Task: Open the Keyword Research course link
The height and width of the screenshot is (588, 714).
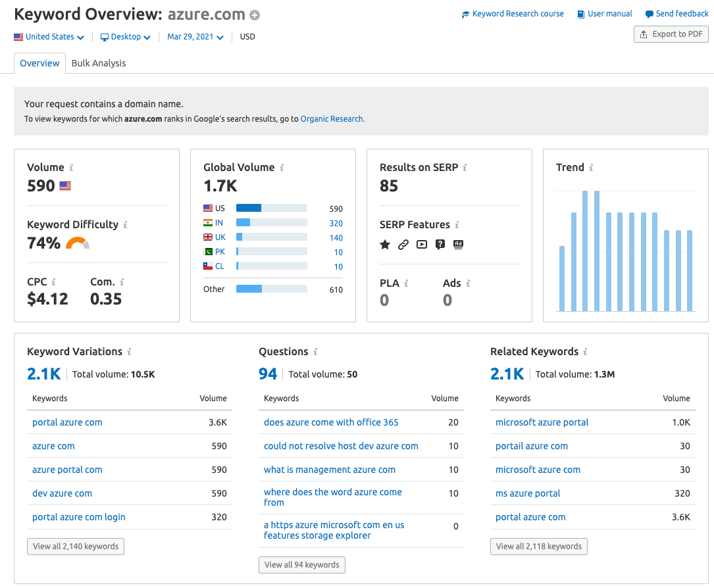Action: [x=513, y=14]
